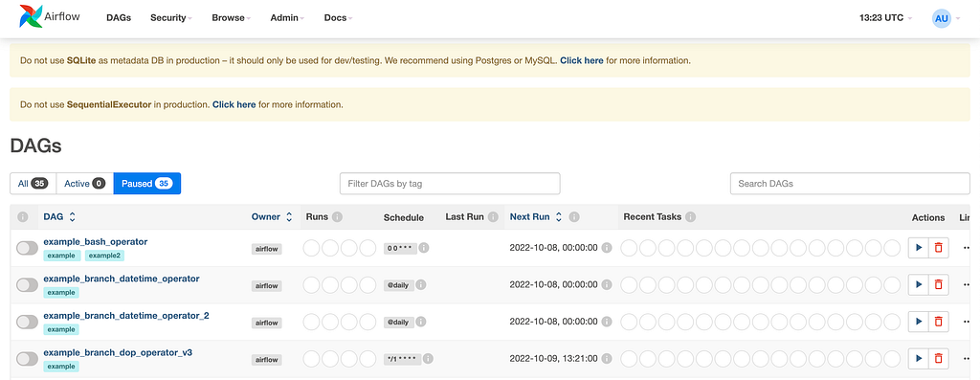
Task: Select the All DAGs filter tab
Action: coord(33,184)
